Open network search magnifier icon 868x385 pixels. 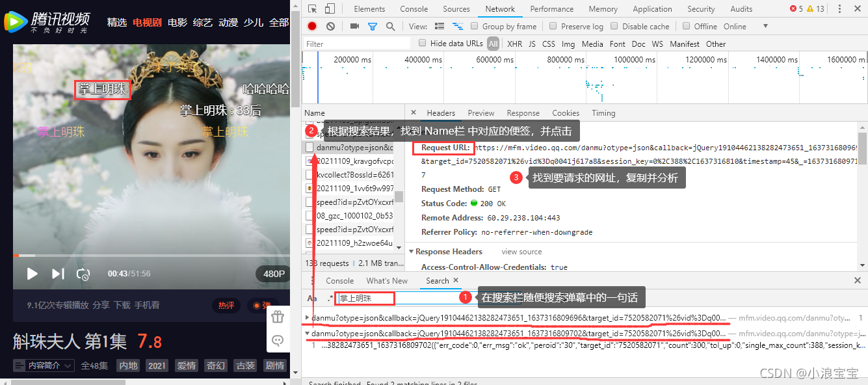pyautogui.click(x=390, y=26)
